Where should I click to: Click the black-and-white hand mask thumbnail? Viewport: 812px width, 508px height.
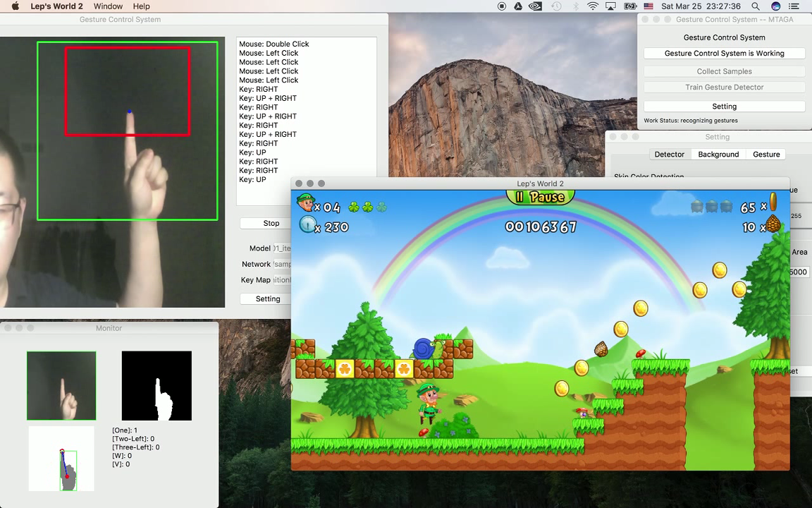pyautogui.click(x=156, y=386)
